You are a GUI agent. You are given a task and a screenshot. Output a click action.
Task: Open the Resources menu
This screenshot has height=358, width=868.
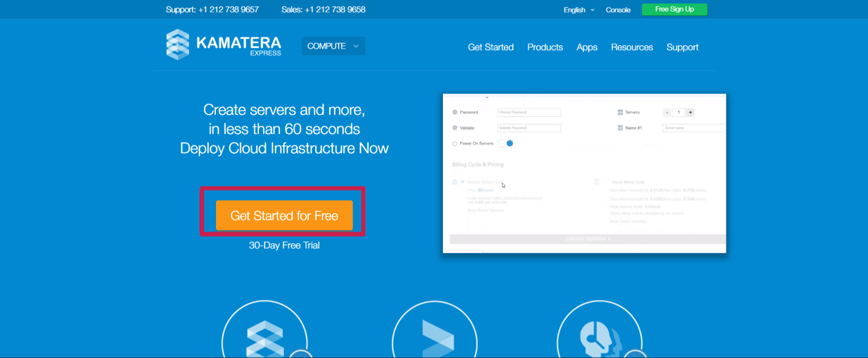pos(632,47)
